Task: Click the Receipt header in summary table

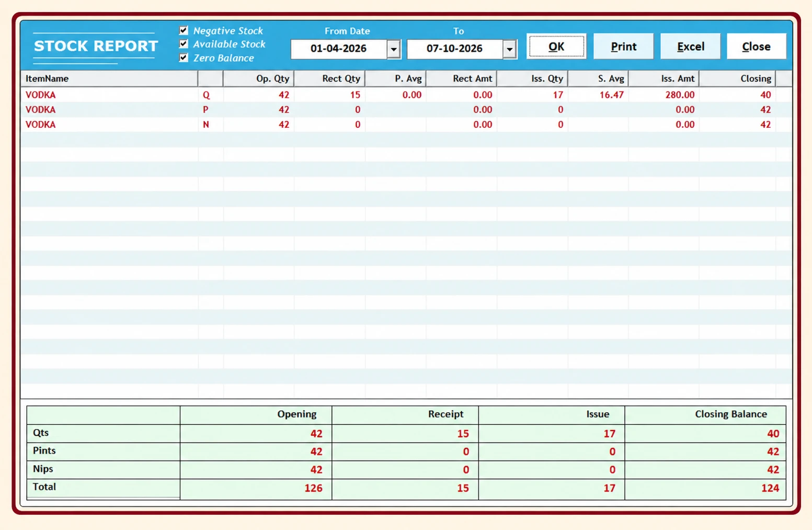Action: (445, 414)
